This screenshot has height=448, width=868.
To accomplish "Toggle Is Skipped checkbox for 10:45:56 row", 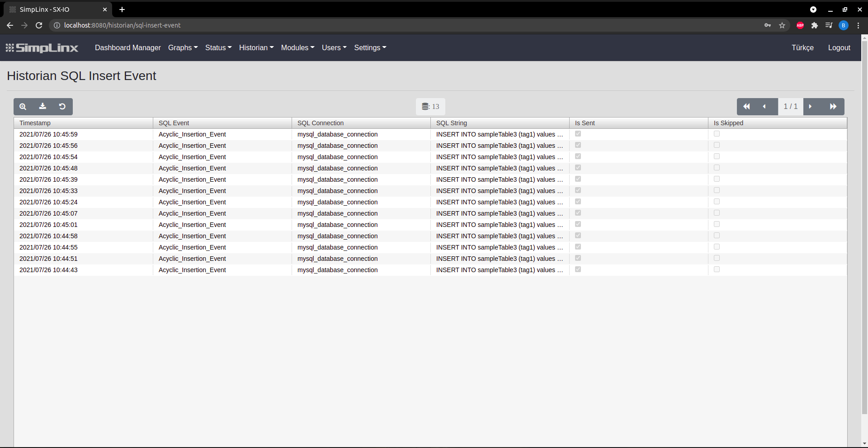I will (x=717, y=145).
